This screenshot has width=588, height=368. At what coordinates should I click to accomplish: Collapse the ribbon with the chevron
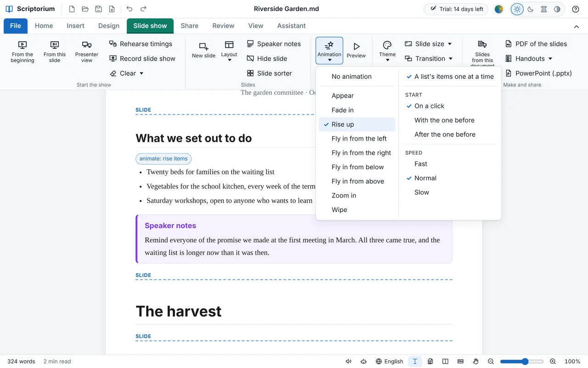577,26
